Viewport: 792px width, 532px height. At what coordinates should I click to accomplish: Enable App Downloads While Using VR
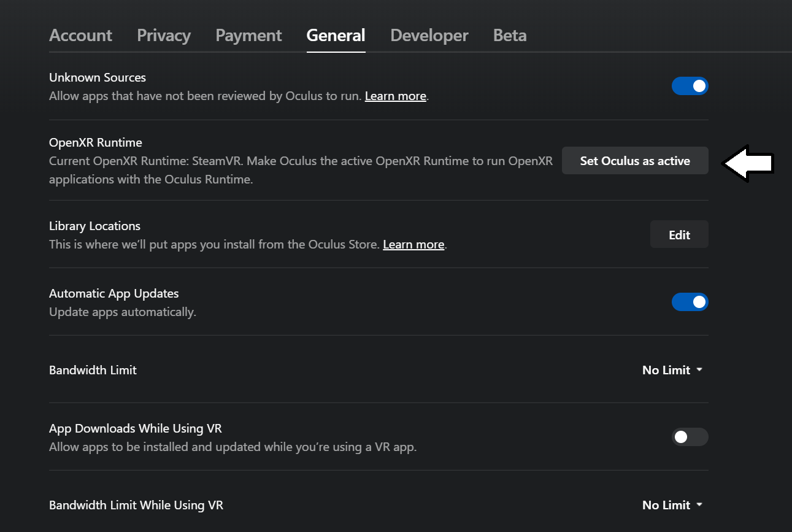click(690, 437)
